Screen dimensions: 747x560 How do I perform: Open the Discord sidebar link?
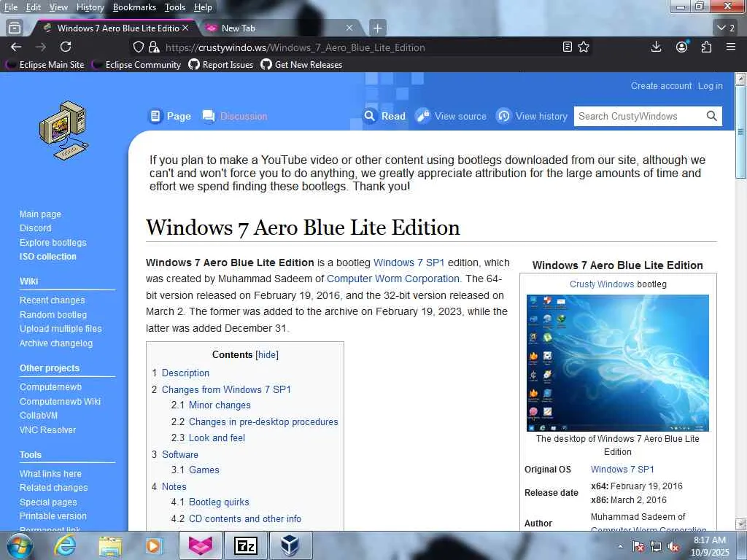click(x=35, y=228)
